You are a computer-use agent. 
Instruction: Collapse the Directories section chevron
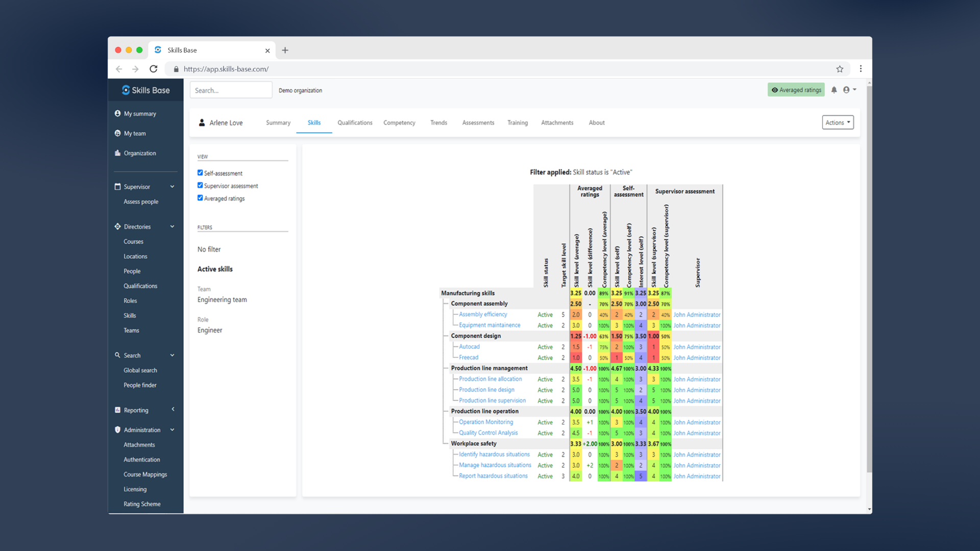(x=173, y=227)
